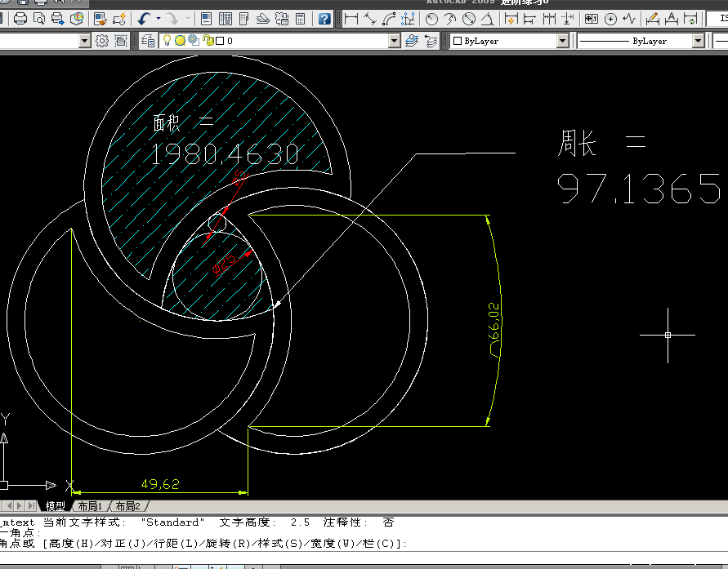
Task: Select the Jogged Linear dimension tool
Action: click(x=630, y=19)
